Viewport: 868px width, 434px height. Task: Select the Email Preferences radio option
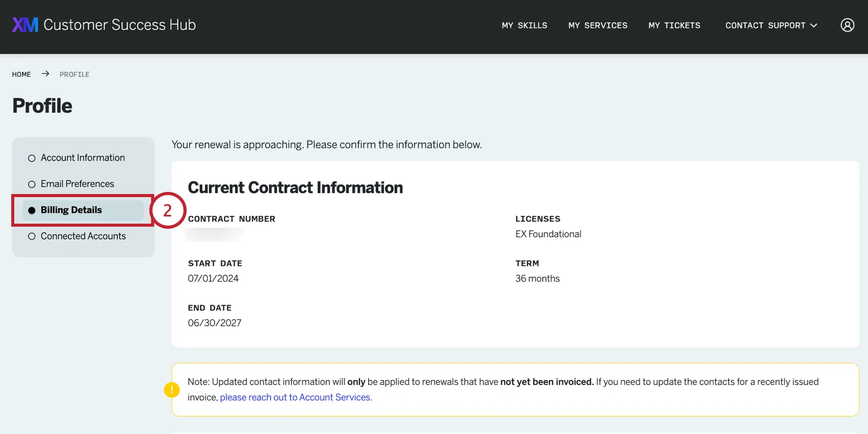(32, 184)
